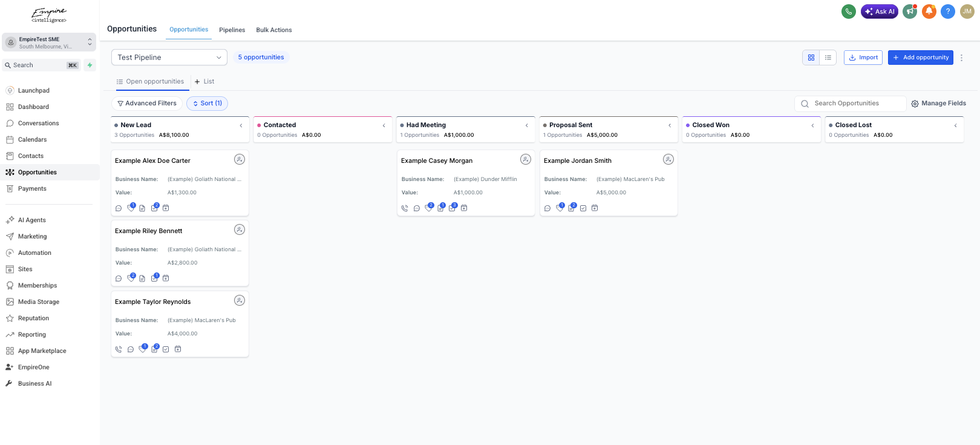Call Example Casey Morgan via phone icon
The height and width of the screenshot is (445, 980).
pos(405,208)
